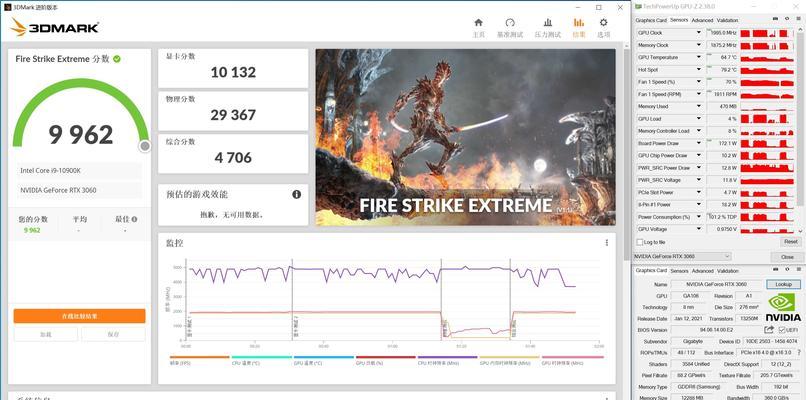This screenshot has height=400, width=806.
Task: Toggle the UEFI checkbox in GPU-Z
Action: point(782,330)
